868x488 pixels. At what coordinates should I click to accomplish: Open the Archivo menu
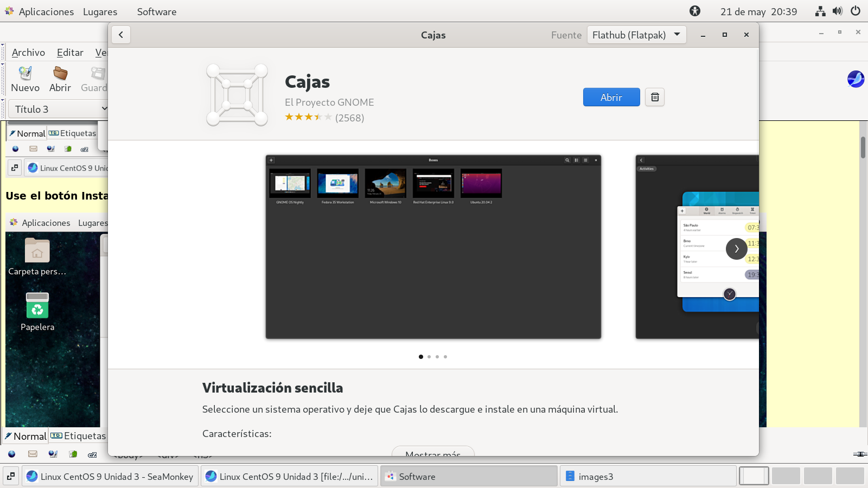28,53
